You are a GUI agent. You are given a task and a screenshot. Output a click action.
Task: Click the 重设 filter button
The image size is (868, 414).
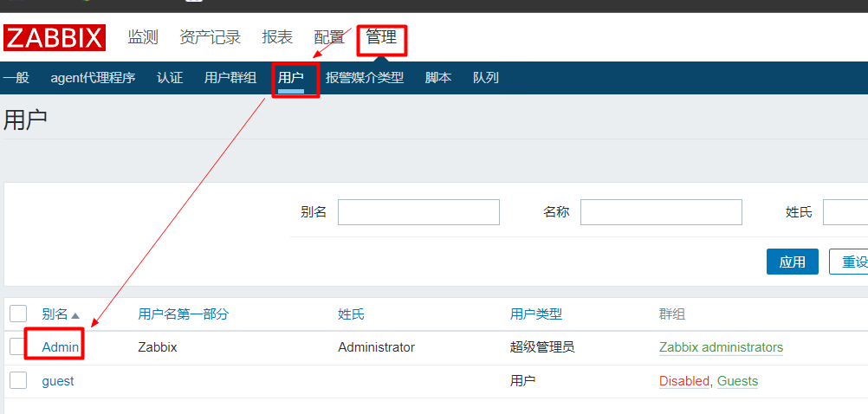tap(849, 262)
